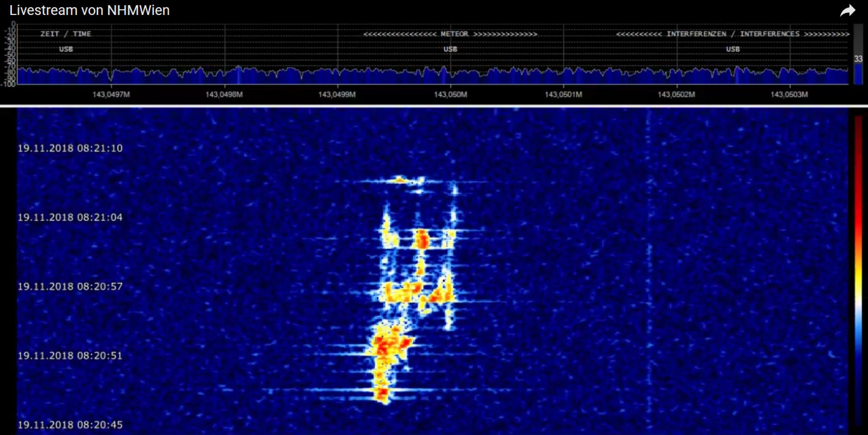Select the 143,0501M frequency label
868x435 pixels.
tap(563, 95)
